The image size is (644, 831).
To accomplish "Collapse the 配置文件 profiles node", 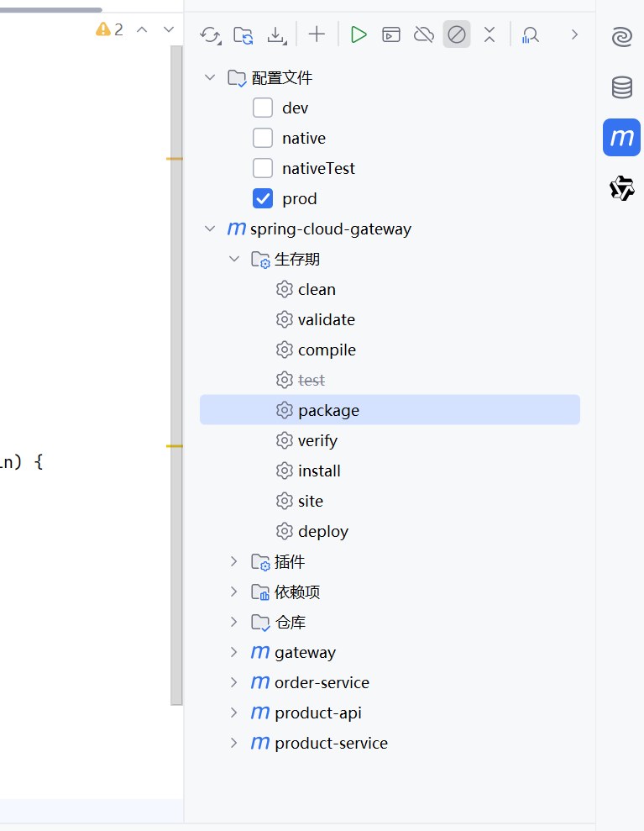I will (x=210, y=77).
